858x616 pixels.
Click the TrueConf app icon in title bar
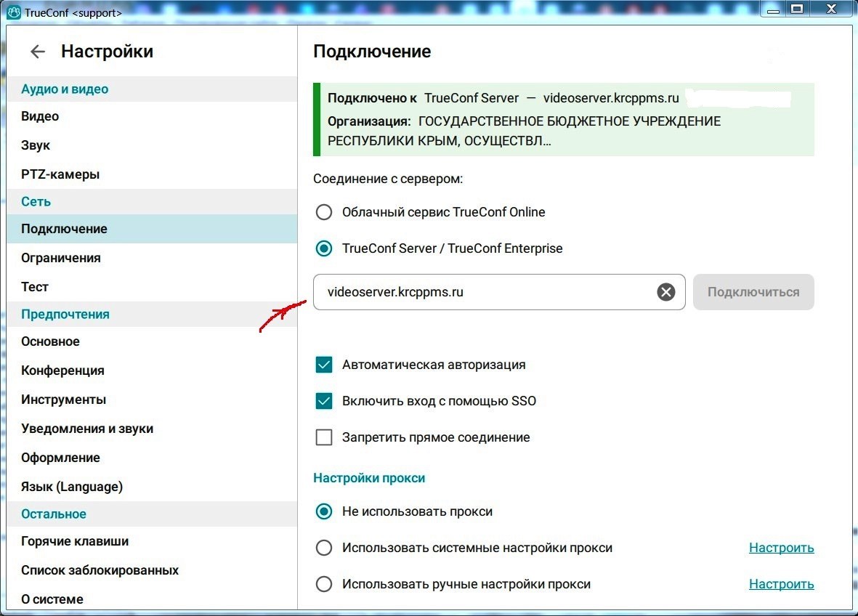14,12
